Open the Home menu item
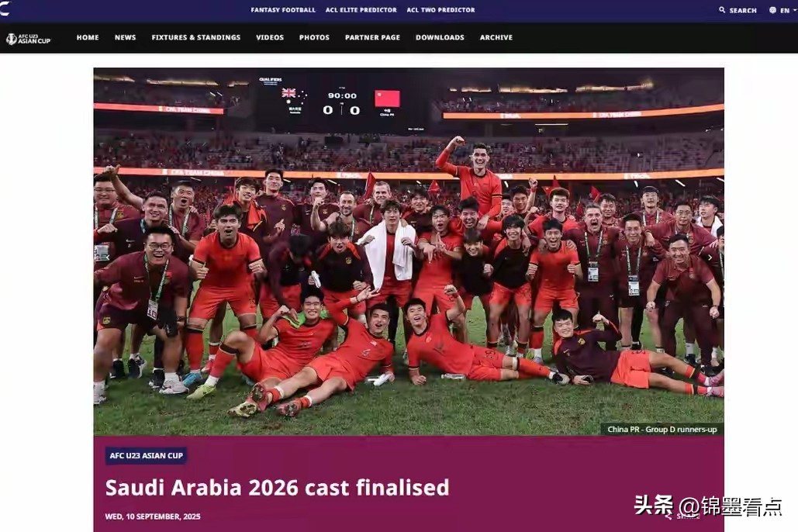This screenshot has width=798, height=532. click(88, 37)
